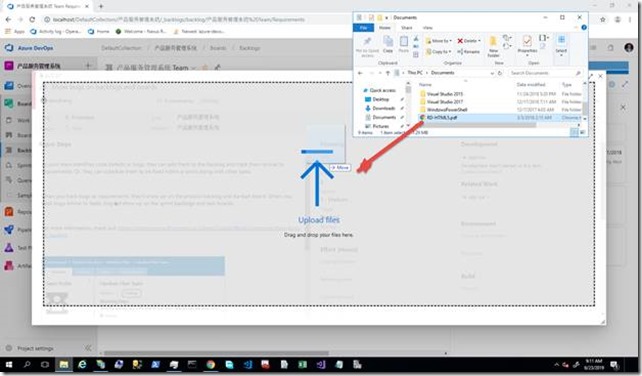Close the work item dialog
This screenshot has width=642, height=376.
pyautogui.click(x=600, y=76)
